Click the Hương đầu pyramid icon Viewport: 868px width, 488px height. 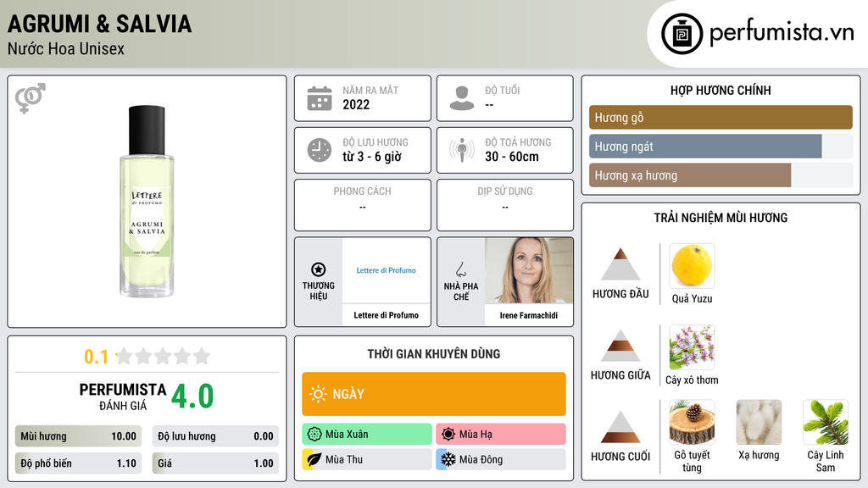620,264
